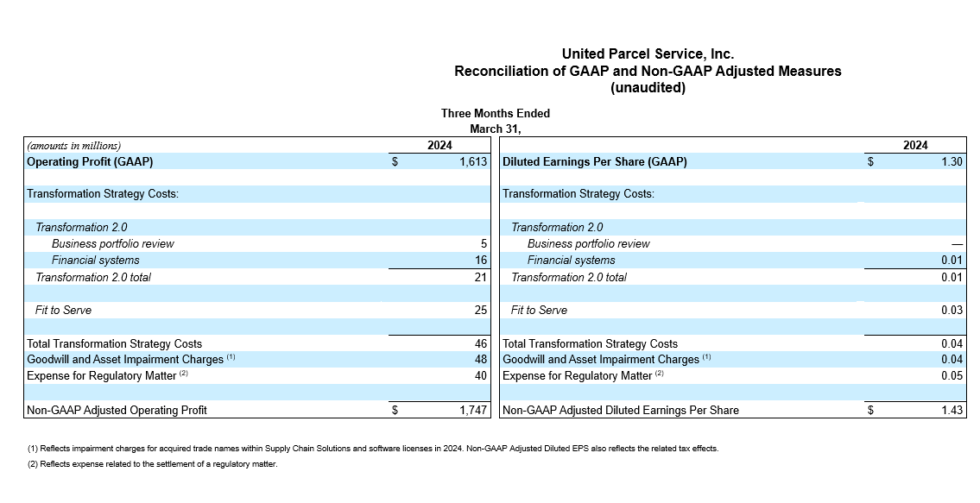
Task: Select the "Three Months Ended" header text
Action: click(495, 113)
